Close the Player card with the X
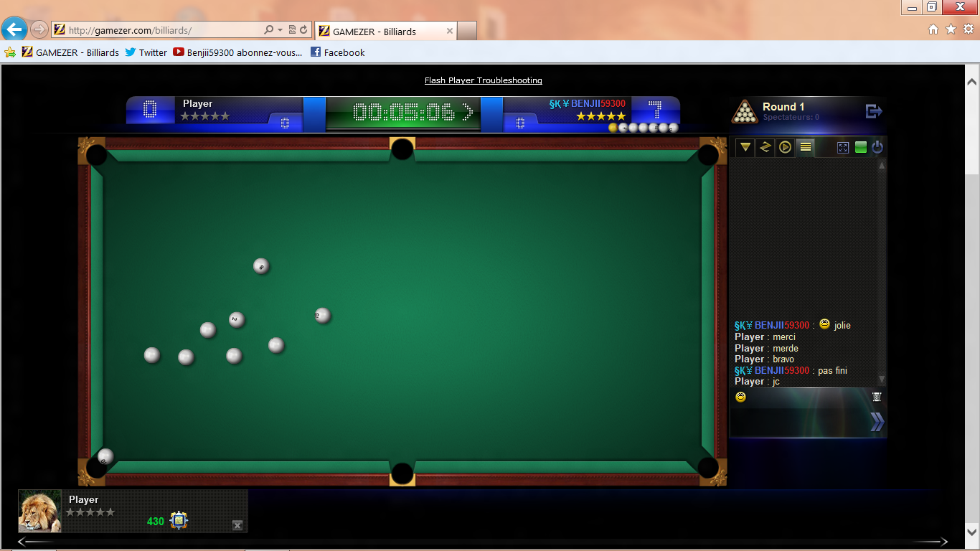980x551 pixels. click(x=237, y=525)
